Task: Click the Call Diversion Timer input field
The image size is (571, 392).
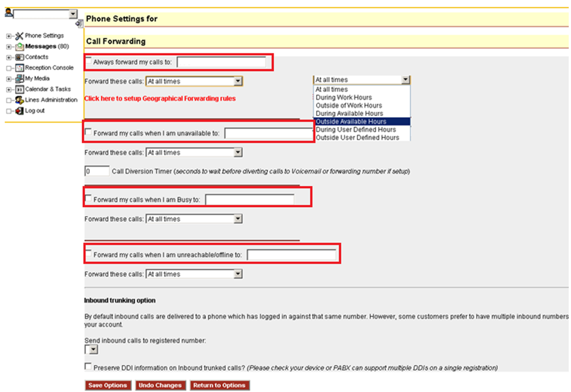Action: (x=97, y=171)
